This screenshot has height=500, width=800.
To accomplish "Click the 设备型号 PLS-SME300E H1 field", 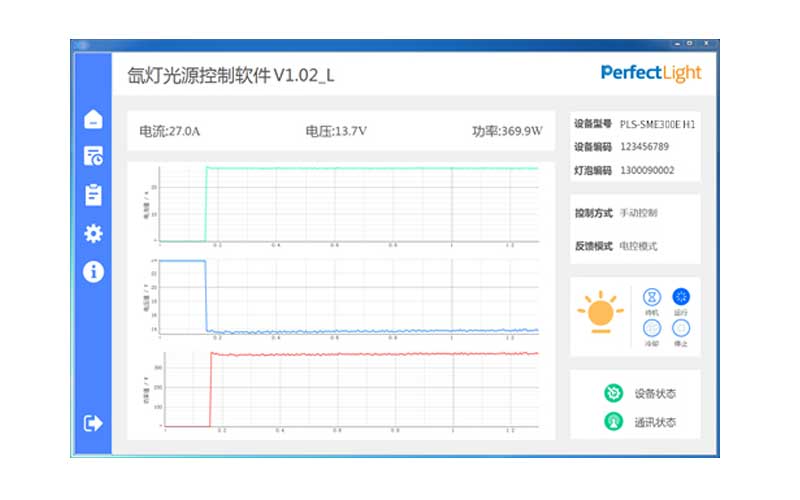I will click(x=635, y=125).
